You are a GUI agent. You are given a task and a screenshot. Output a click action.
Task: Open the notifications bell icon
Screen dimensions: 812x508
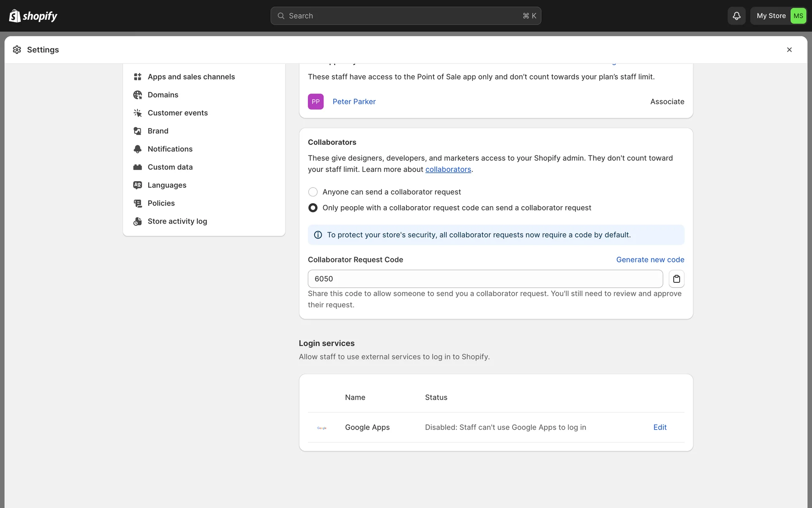pos(736,16)
